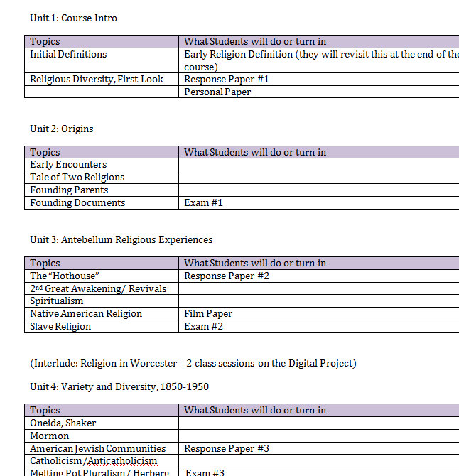
Task: Select the "Native American Religion" cell
Action: click(102, 313)
